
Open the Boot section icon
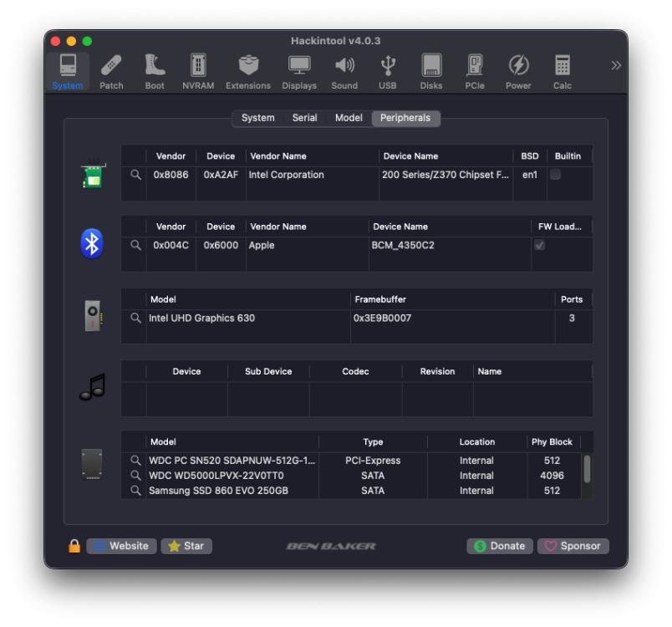pos(155,72)
